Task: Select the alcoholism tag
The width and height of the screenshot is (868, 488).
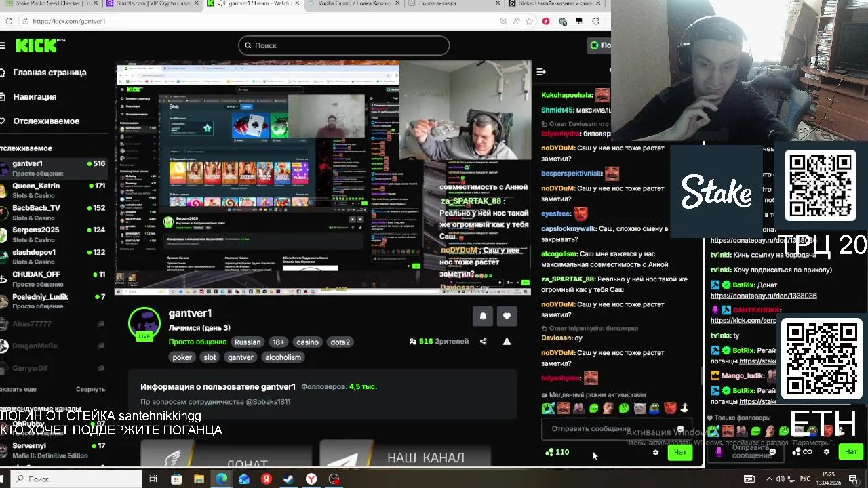Action: point(283,357)
